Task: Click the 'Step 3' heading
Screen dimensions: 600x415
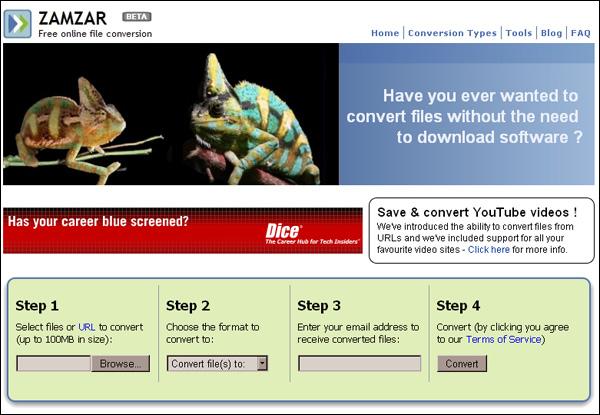Action: coord(319,306)
